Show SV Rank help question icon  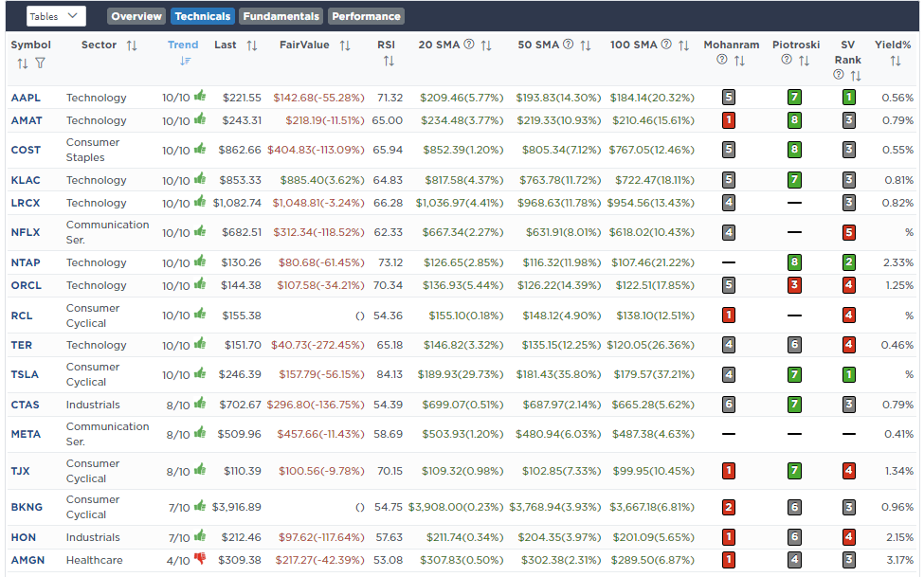839,74
